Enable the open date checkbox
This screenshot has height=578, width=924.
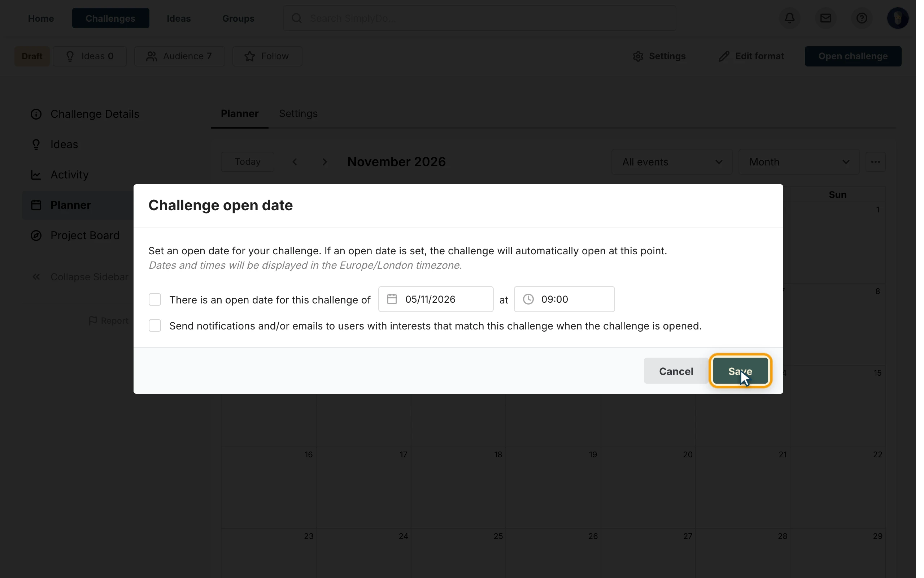click(154, 299)
